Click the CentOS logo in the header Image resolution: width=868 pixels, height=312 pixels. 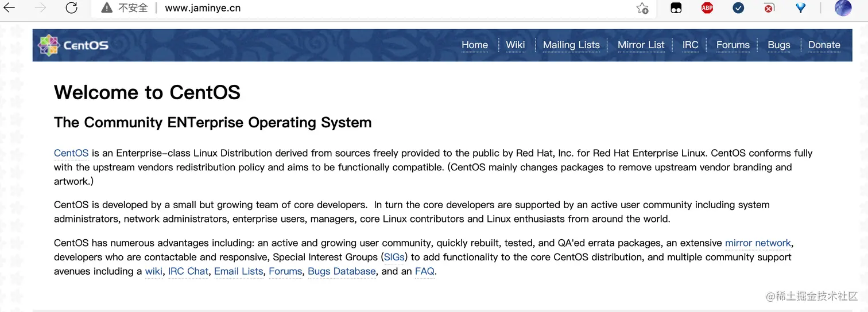[73, 45]
